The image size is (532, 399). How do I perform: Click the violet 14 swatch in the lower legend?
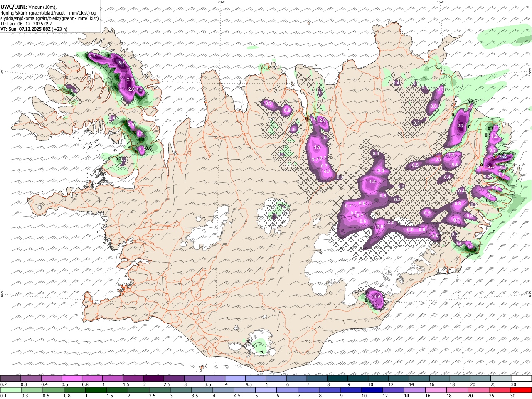pos(414,390)
